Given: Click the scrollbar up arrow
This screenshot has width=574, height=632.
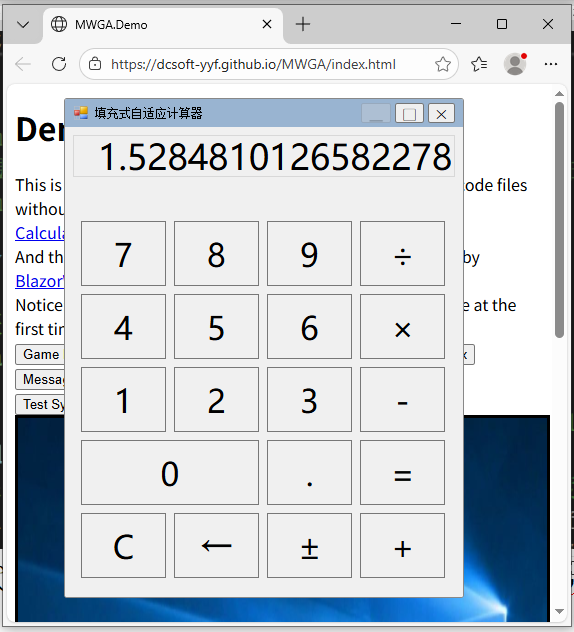Looking at the screenshot, I should click(x=559, y=94).
